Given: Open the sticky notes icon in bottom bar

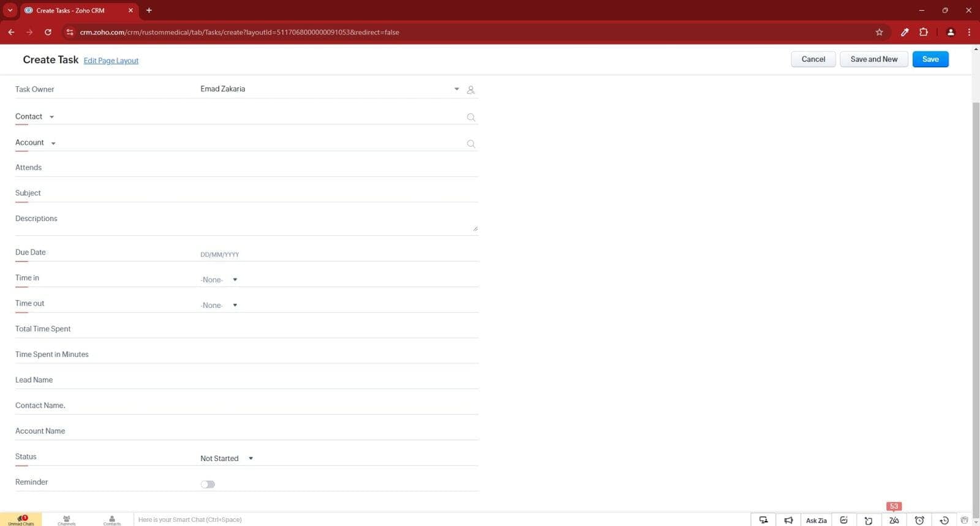Looking at the screenshot, I should click(869, 520).
